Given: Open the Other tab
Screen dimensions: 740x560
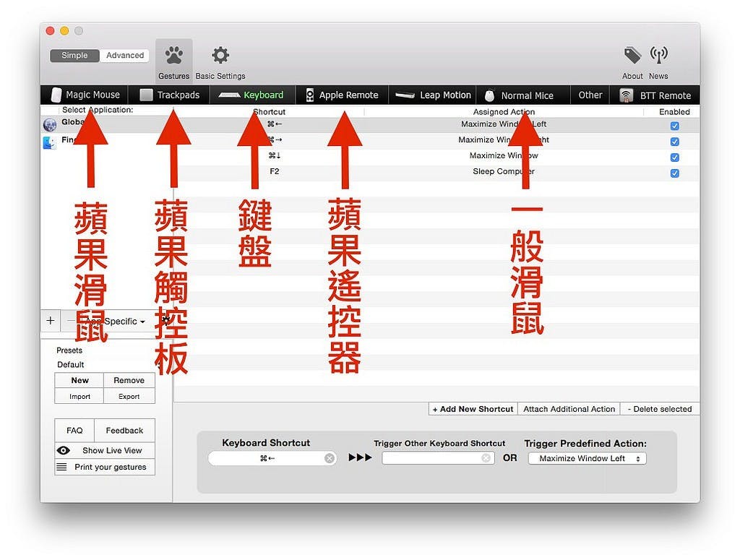Looking at the screenshot, I should point(590,95).
